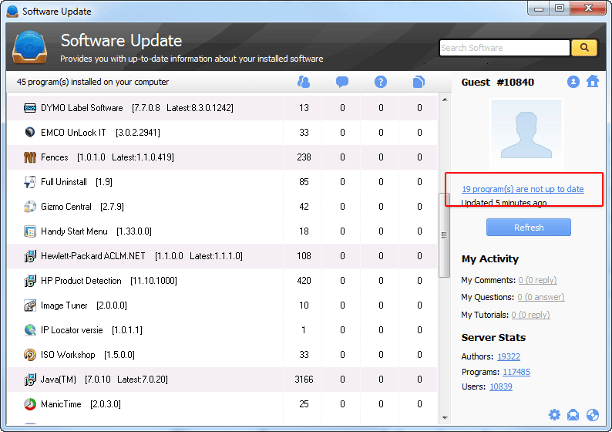This screenshot has height=432, width=612.
Task: Click the tutorials column header icon
Action: pyautogui.click(x=419, y=82)
